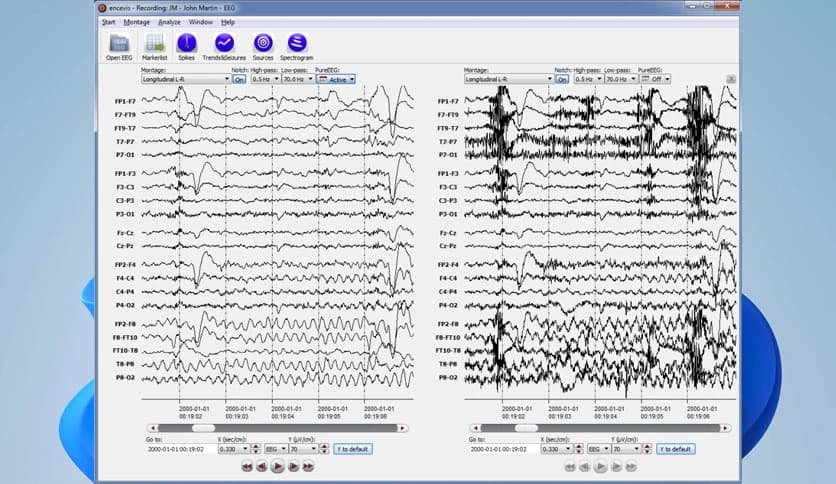Toggle the left panel Notch filter On button
The width and height of the screenshot is (836, 484).
click(239, 79)
